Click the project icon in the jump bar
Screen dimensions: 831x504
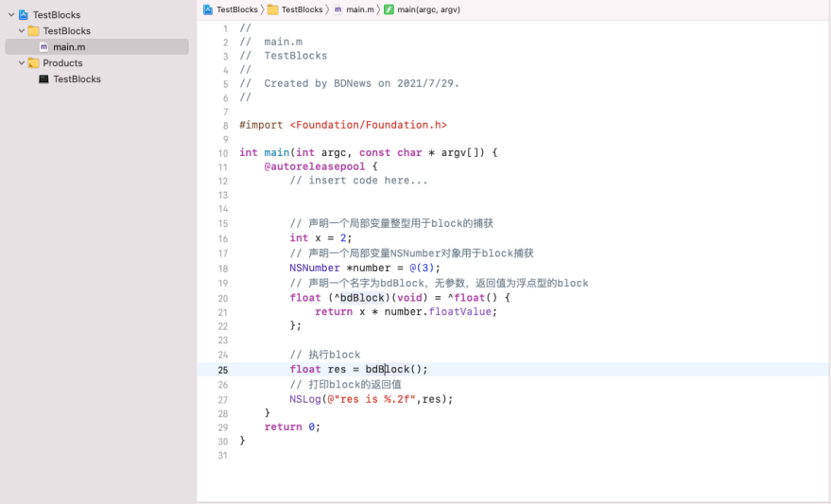coord(208,9)
